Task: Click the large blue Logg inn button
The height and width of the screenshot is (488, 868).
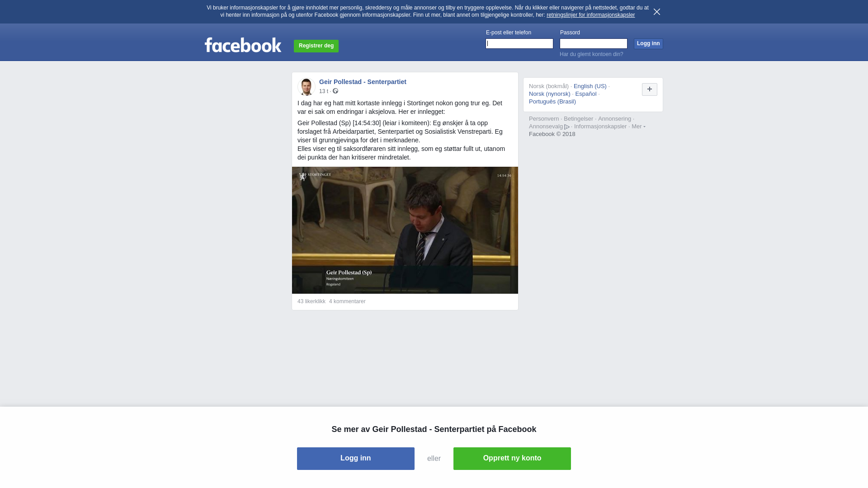Action: pos(356,459)
